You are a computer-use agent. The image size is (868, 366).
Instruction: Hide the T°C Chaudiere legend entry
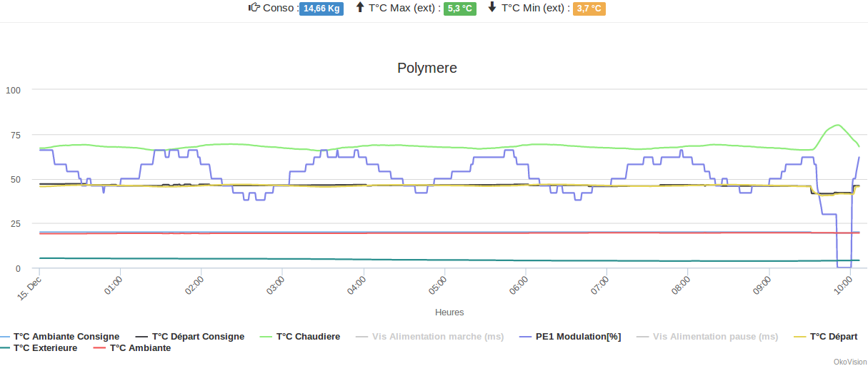pyautogui.click(x=308, y=337)
